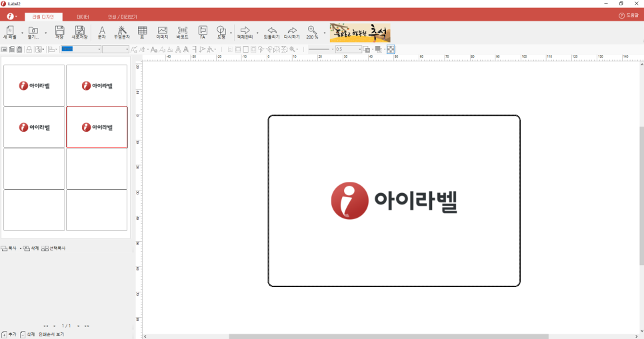This screenshot has width=644, height=339.
Task: Click the 새로저장 save-as icon
Action: [80, 32]
